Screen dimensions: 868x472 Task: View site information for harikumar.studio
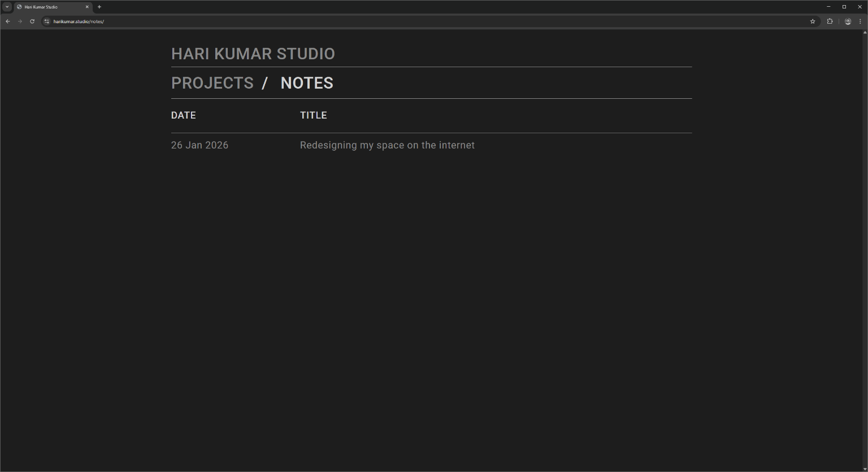[x=47, y=21]
